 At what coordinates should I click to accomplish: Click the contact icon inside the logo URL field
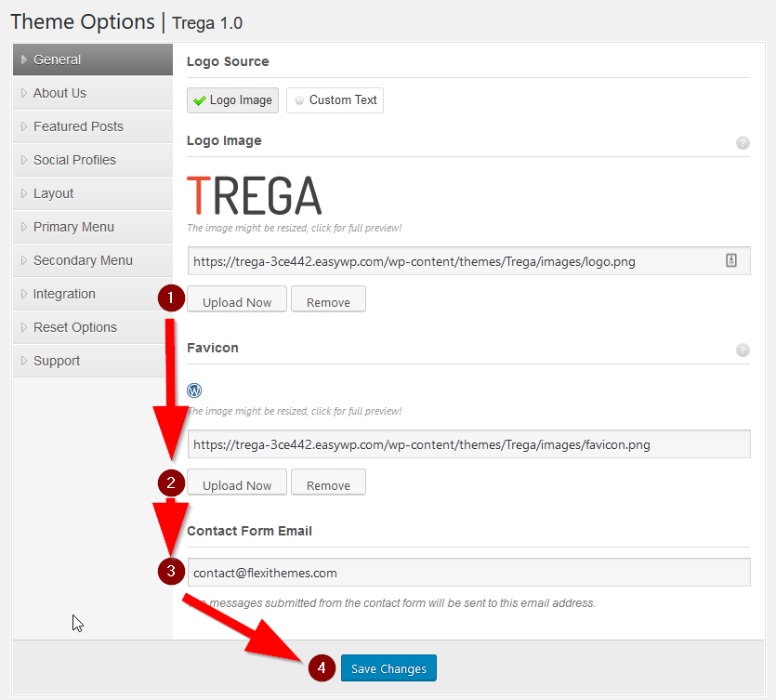[731, 260]
